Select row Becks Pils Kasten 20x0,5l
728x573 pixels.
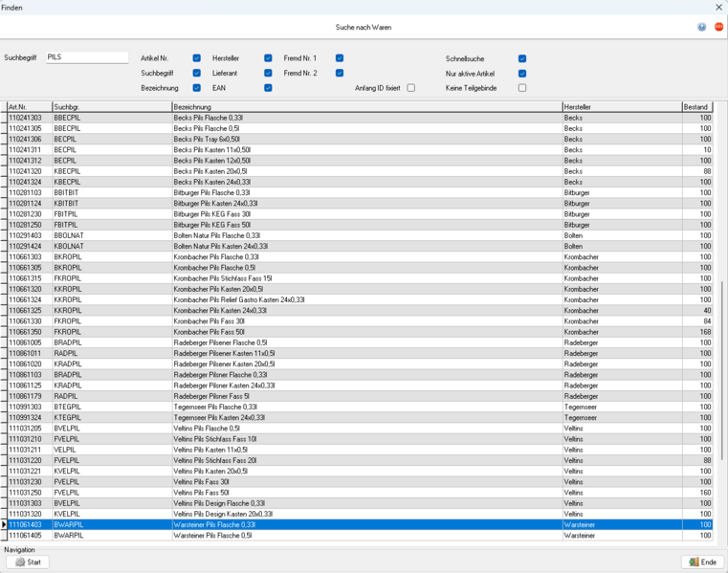pos(360,171)
